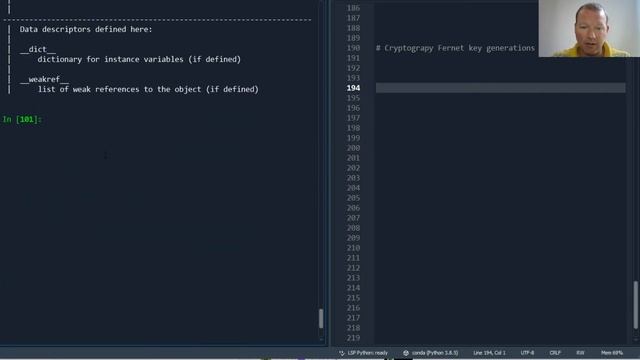Viewport: 640px width, 360px height.
Task: Click the conda environment icon in status bar
Action: [x=406, y=353]
